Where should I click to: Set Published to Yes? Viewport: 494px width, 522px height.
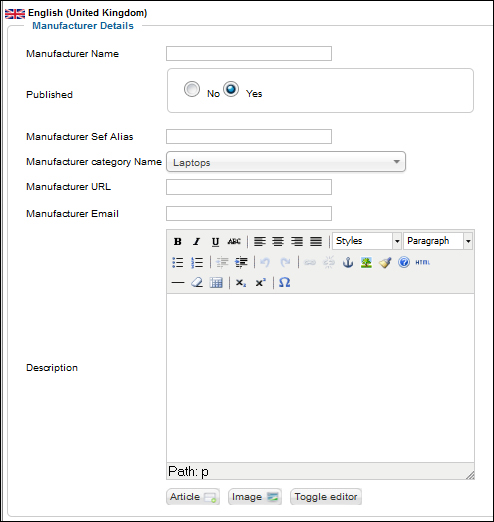click(x=231, y=89)
